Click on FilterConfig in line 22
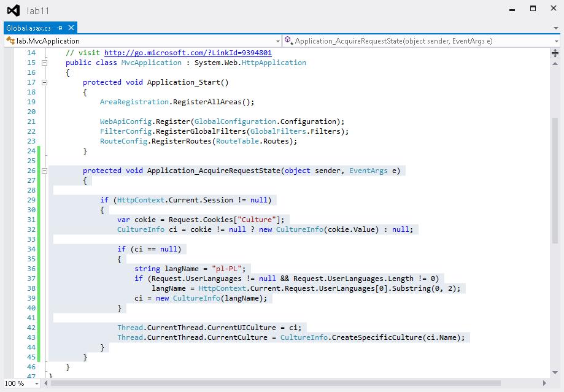This screenshot has height=392, width=564. click(x=126, y=131)
